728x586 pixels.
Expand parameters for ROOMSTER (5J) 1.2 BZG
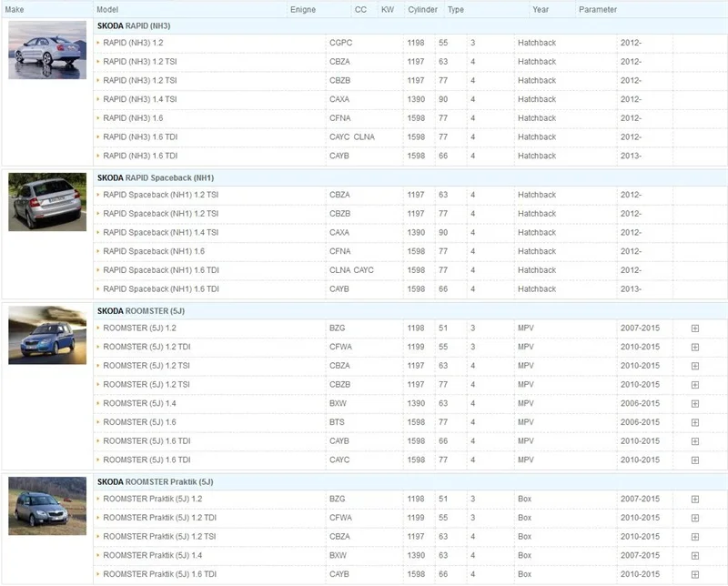click(694, 328)
